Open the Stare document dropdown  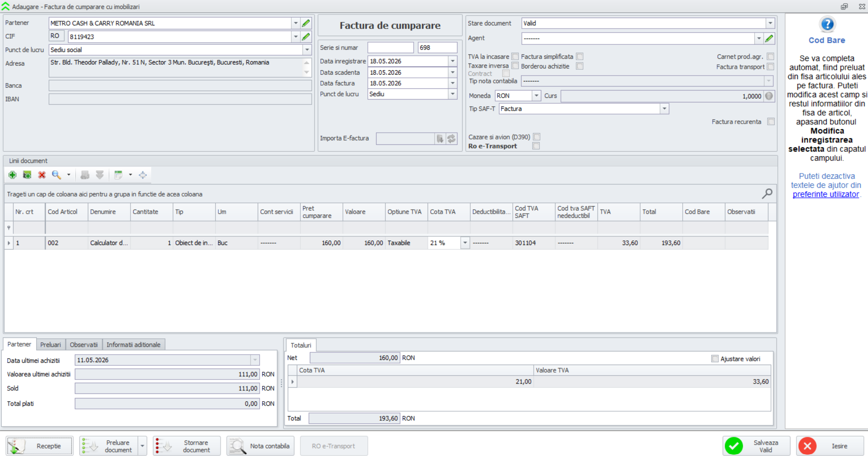coord(770,23)
